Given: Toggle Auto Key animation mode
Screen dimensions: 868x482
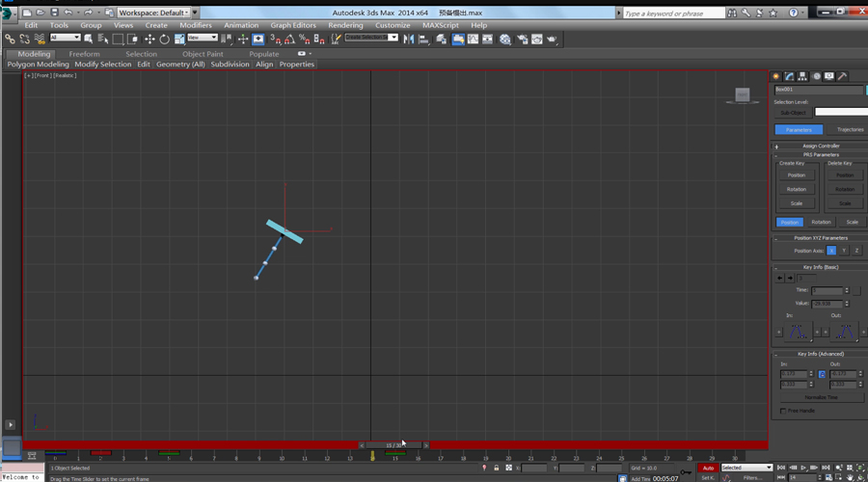Looking at the screenshot, I should [708, 468].
